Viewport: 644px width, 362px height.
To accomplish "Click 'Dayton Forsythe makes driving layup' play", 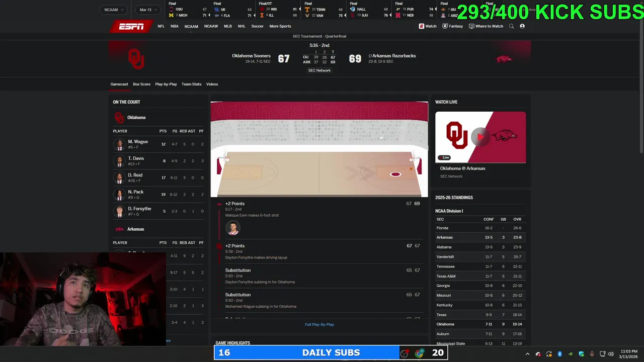I will click(256, 257).
